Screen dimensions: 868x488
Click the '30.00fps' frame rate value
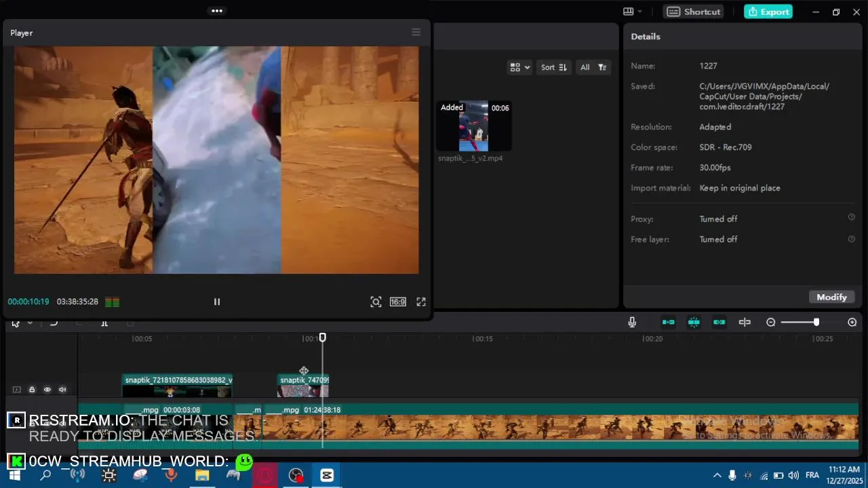pyautogui.click(x=715, y=167)
